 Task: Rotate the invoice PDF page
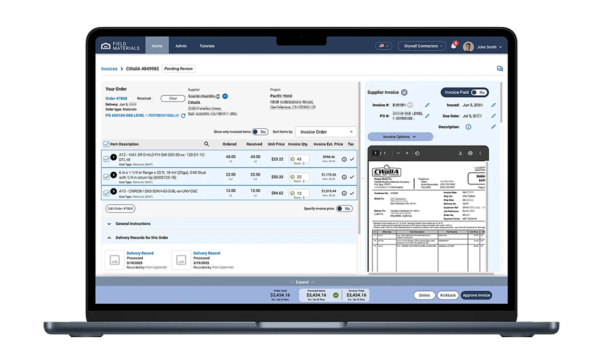pos(417,153)
